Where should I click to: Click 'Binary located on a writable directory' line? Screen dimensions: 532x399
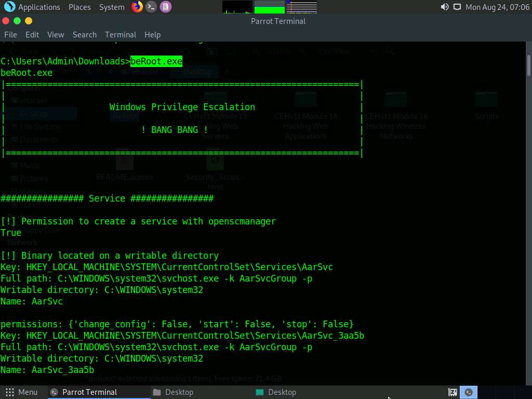[110, 256]
